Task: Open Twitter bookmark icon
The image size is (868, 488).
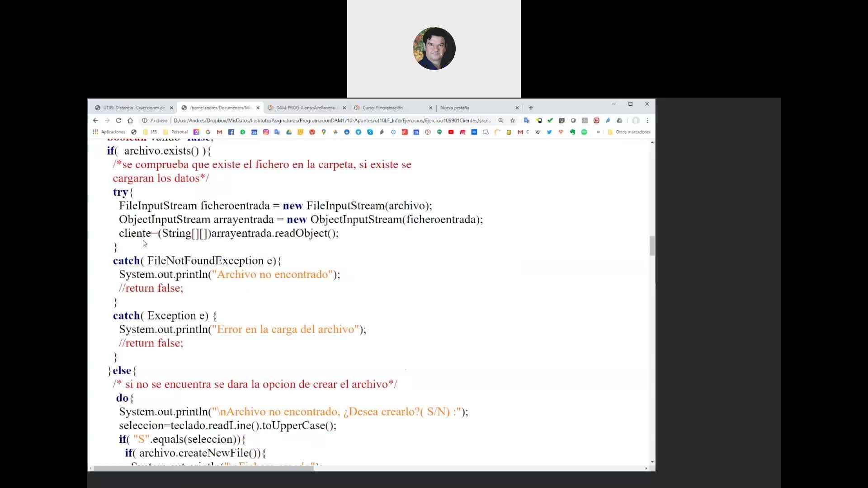Action: click(x=549, y=132)
